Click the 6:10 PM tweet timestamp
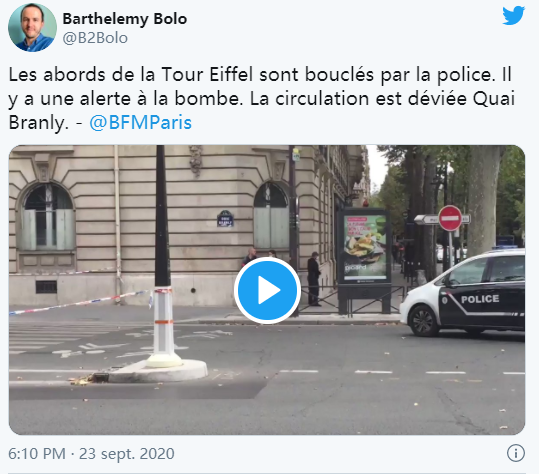 [37, 454]
